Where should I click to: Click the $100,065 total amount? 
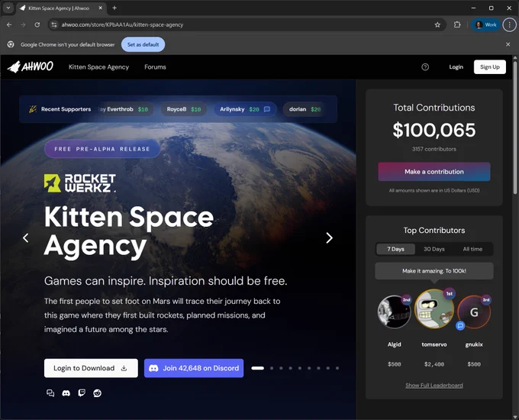pyautogui.click(x=434, y=130)
